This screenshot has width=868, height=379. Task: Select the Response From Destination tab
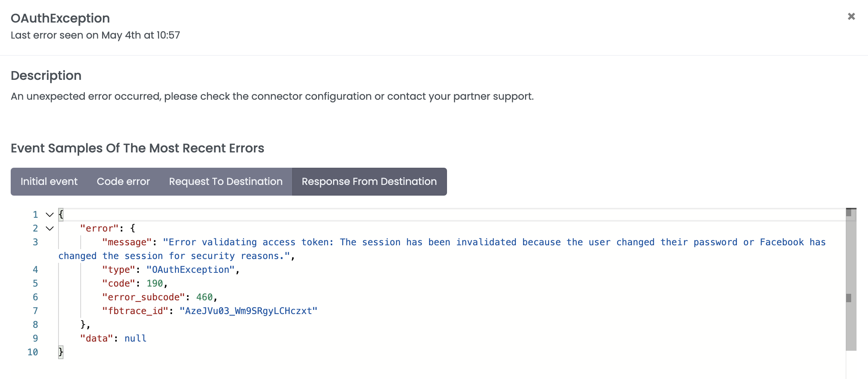369,181
